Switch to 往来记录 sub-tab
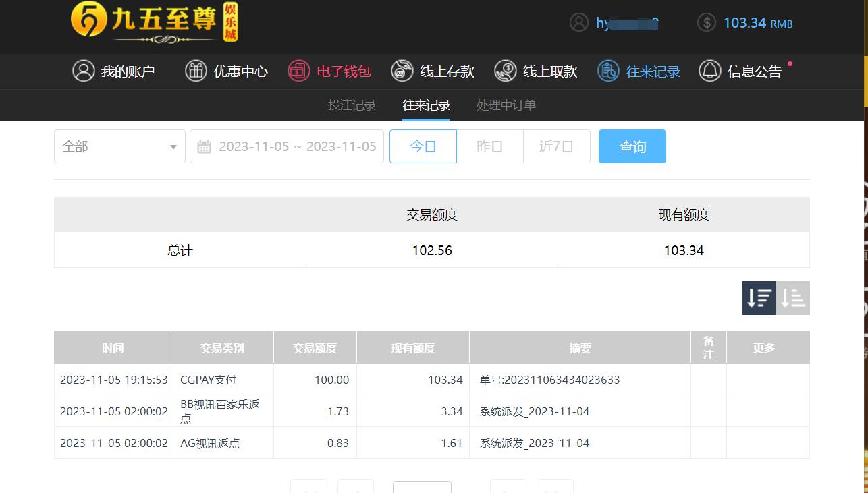 click(426, 105)
